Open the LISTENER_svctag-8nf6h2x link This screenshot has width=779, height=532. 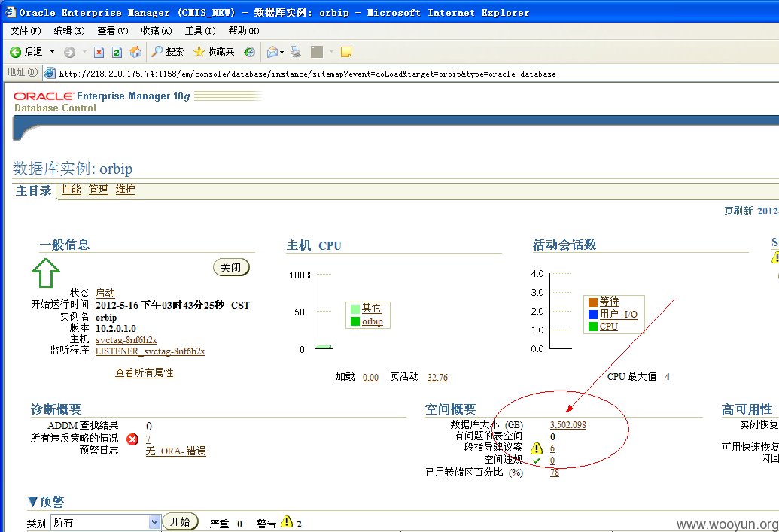(150, 351)
